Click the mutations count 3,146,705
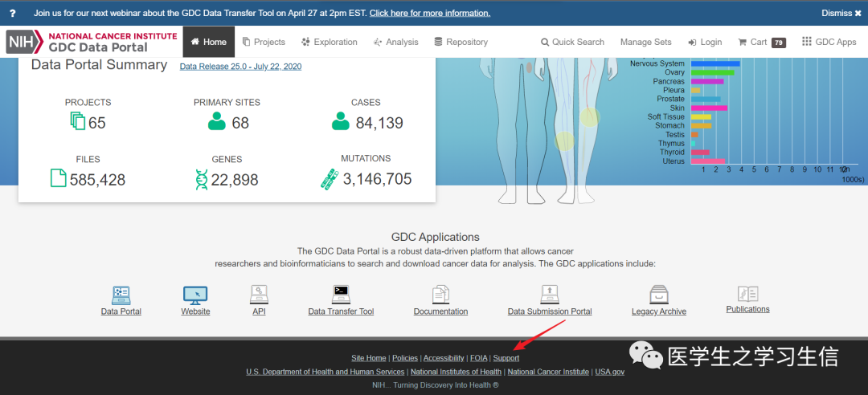Screen dimensions: 868x395 click(378, 179)
